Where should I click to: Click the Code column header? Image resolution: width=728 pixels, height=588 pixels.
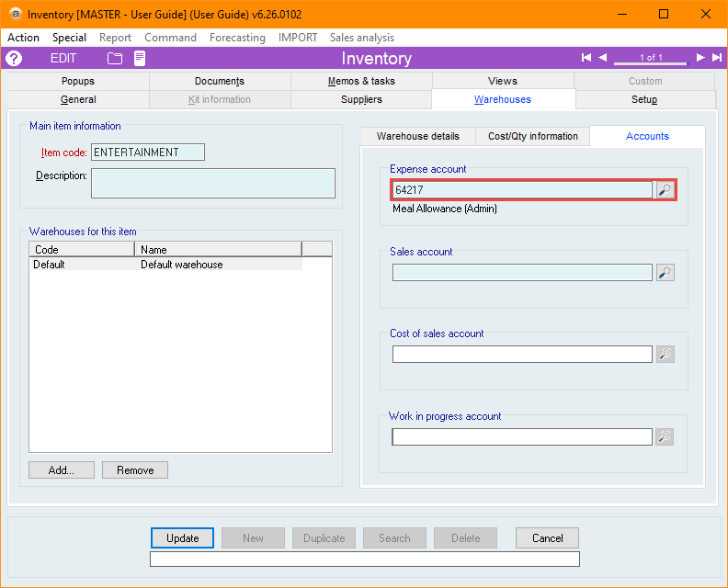pyautogui.click(x=82, y=250)
